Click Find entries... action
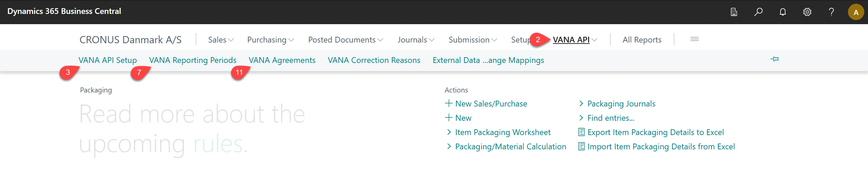This screenshot has height=183, width=868. (x=611, y=118)
